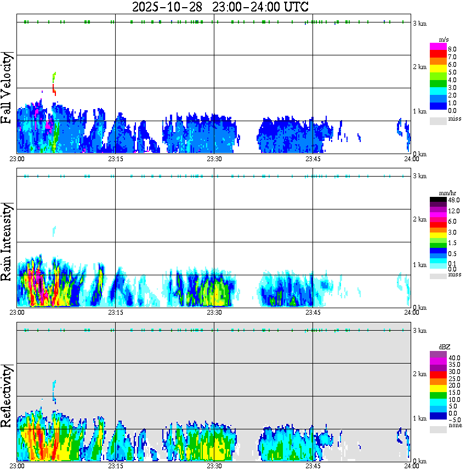Image resolution: width=466 pixels, height=476 pixels.
Task: Click the red swatch in the m/s legend
Action: 438,54
